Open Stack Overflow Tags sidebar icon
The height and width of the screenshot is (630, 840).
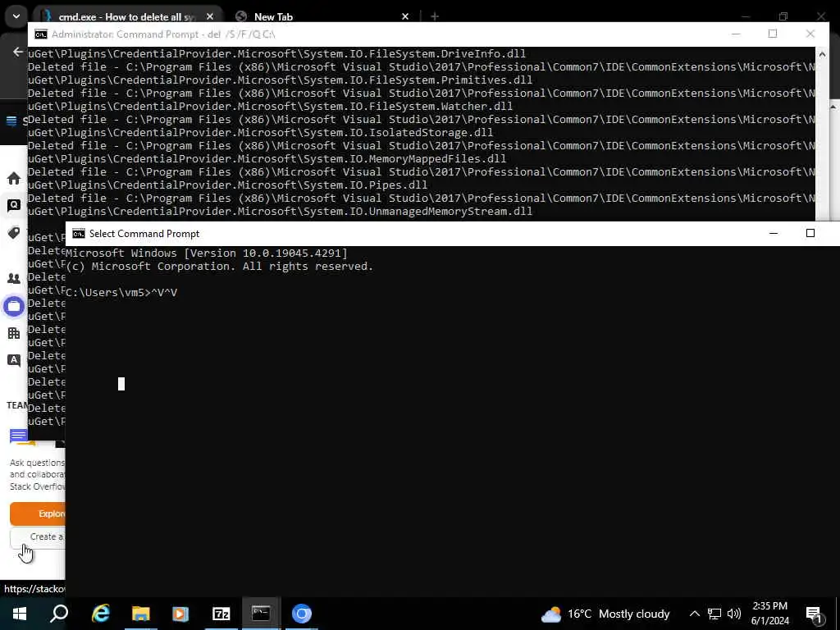tap(14, 233)
